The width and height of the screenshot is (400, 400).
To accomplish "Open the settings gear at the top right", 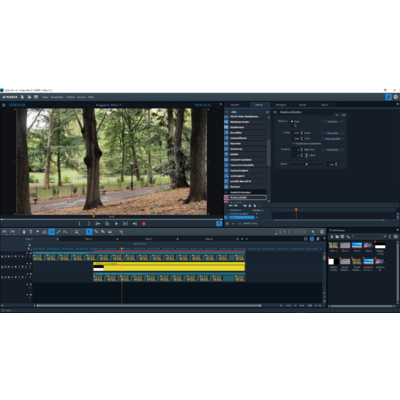I will tap(396, 97).
